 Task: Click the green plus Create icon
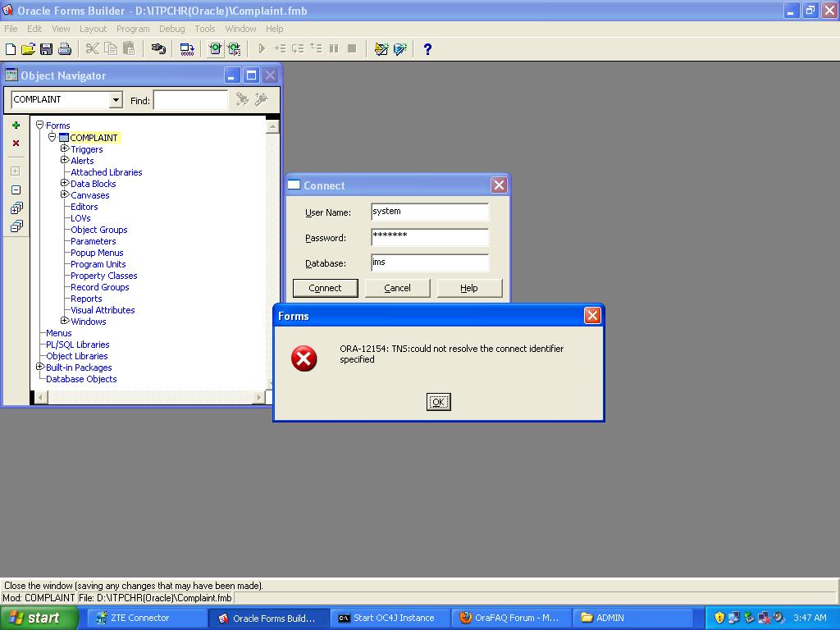tap(16, 126)
